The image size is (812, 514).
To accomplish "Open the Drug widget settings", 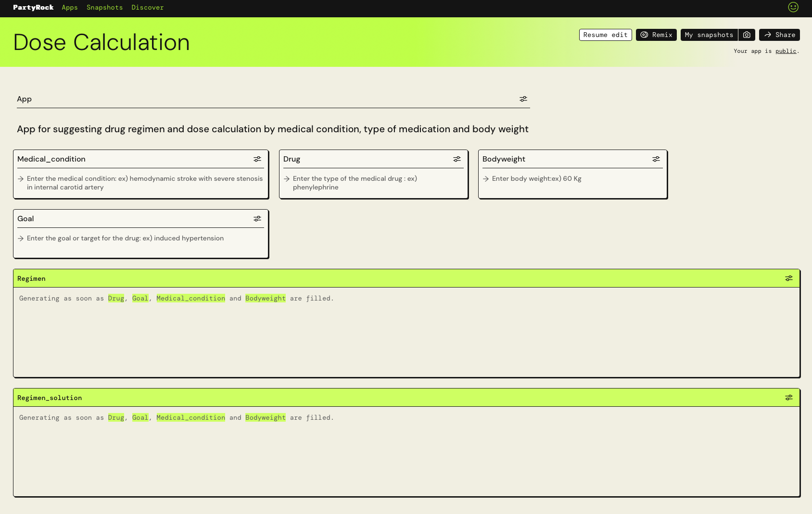I will (x=457, y=159).
